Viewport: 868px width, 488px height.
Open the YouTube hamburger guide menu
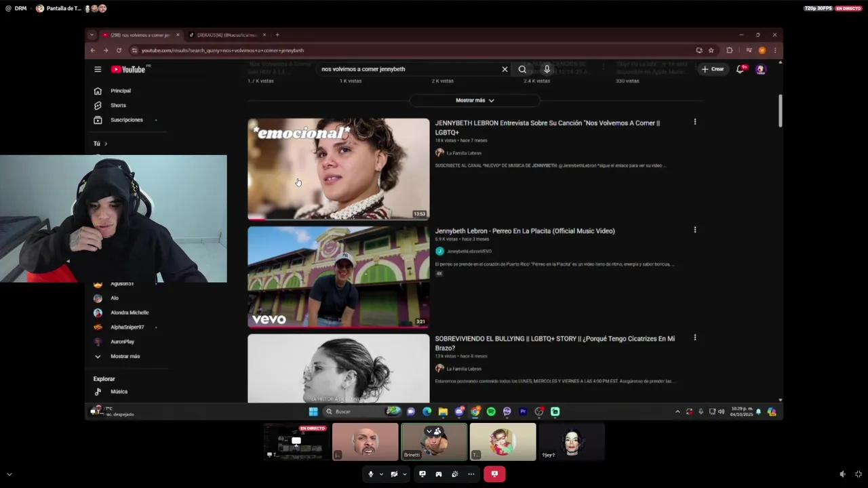(x=98, y=69)
